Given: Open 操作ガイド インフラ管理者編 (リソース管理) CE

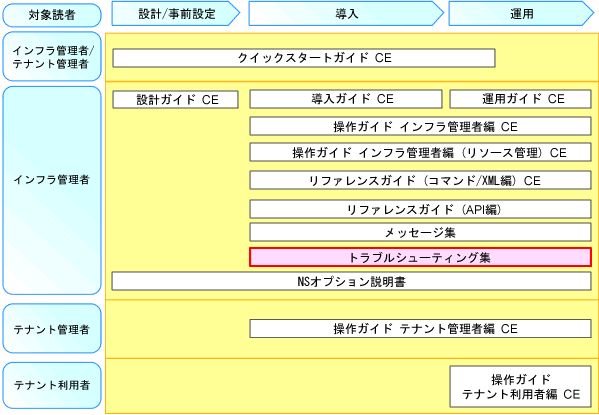Looking at the screenshot, I should tap(421, 152).
